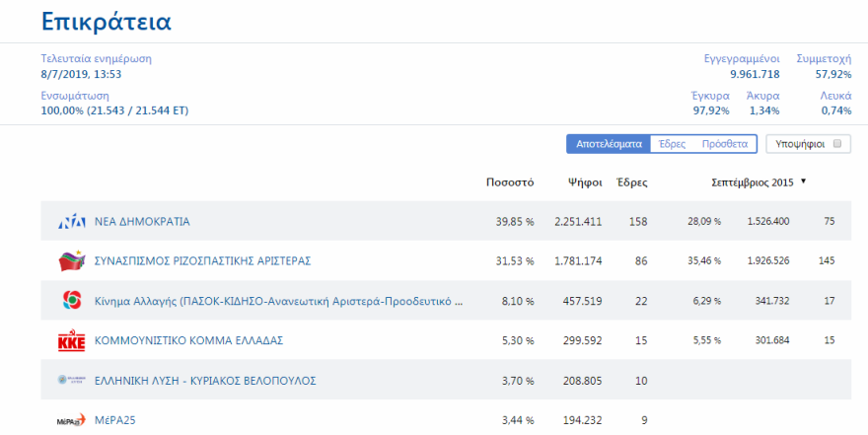This screenshot has width=868, height=435.
Task: Switch to the Πρόσθετα tab
Action: pyautogui.click(x=724, y=144)
